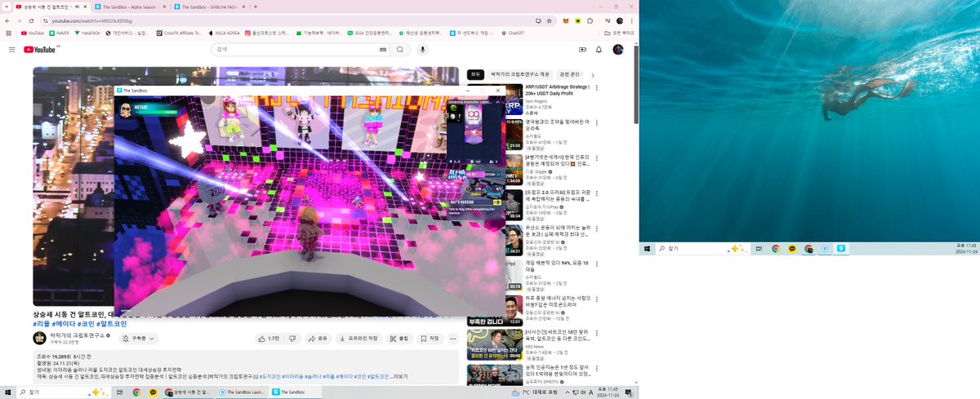The height and width of the screenshot is (399, 980).
Task: Switch to The Sandbox Launcher taskbar item
Action: click(x=242, y=392)
